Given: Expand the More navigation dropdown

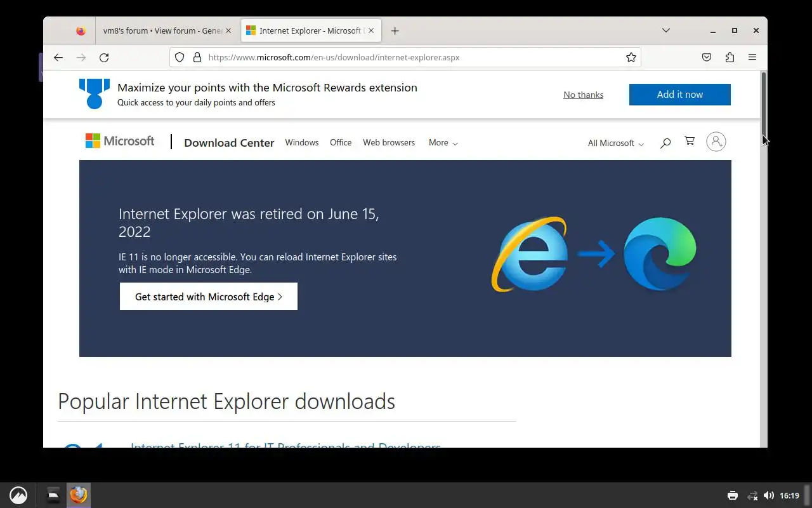Looking at the screenshot, I should (443, 143).
